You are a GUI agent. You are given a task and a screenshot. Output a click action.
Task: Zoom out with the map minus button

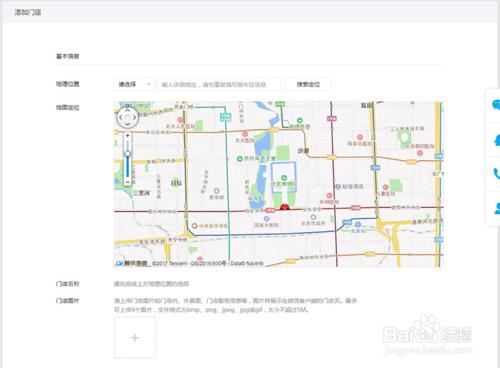coord(127,182)
